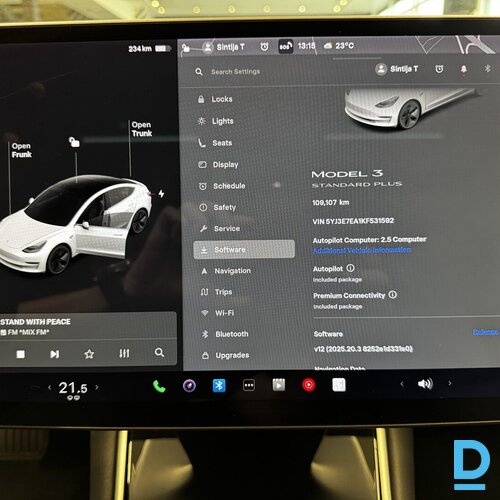
Task: Tap the VIN number text
Action: click(353, 221)
